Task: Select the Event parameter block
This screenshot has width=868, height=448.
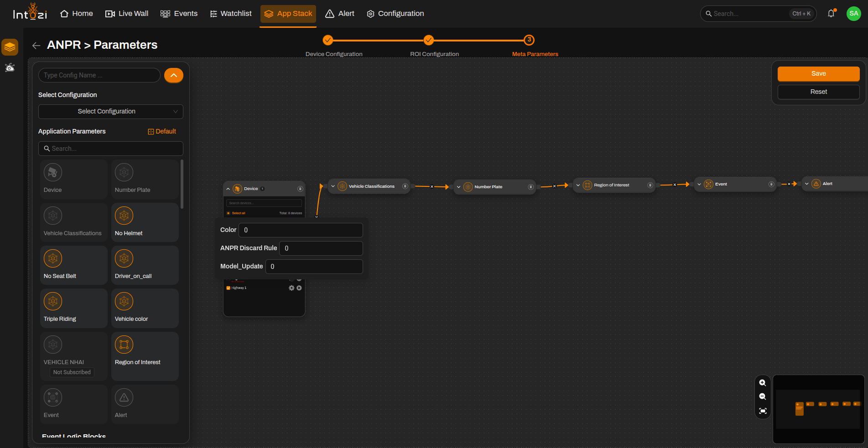Action: click(x=73, y=404)
